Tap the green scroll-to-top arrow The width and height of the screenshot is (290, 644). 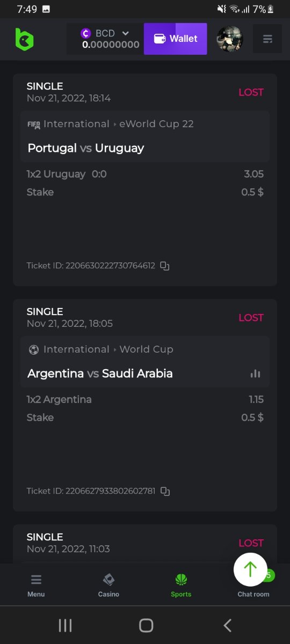250,569
